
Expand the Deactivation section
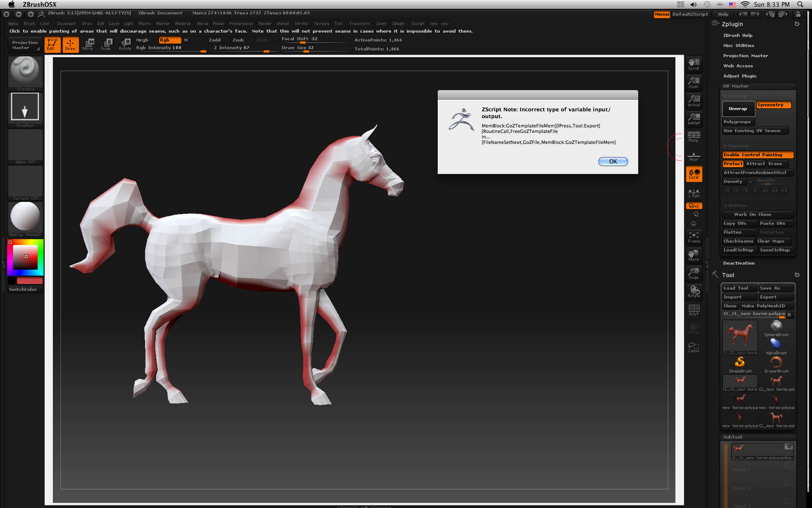[x=738, y=263]
